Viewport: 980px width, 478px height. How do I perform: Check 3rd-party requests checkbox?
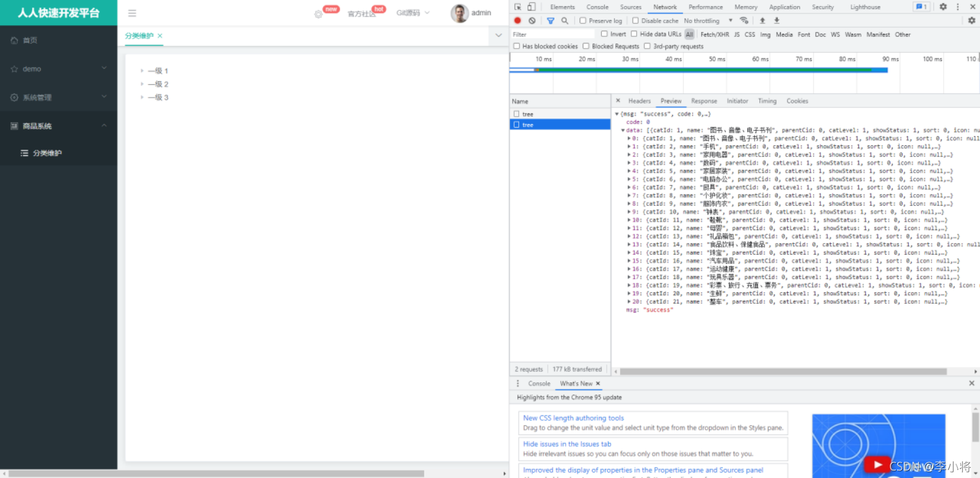tap(647, 46)
